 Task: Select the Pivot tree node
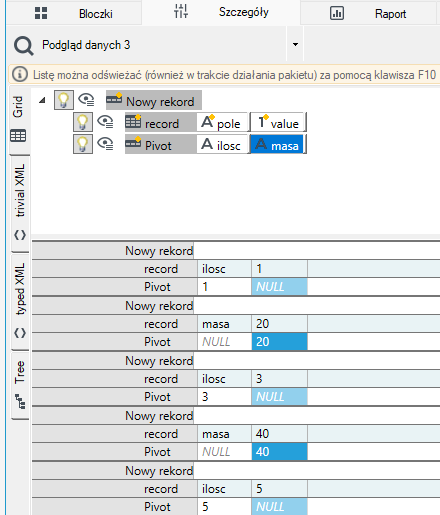coord(160,144)
